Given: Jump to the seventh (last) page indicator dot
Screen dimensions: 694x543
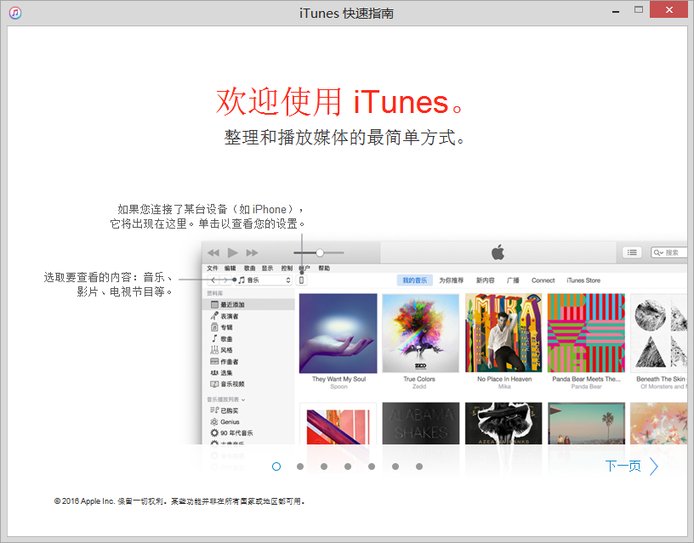Looking at the screenshot, I should coord(419,466).
